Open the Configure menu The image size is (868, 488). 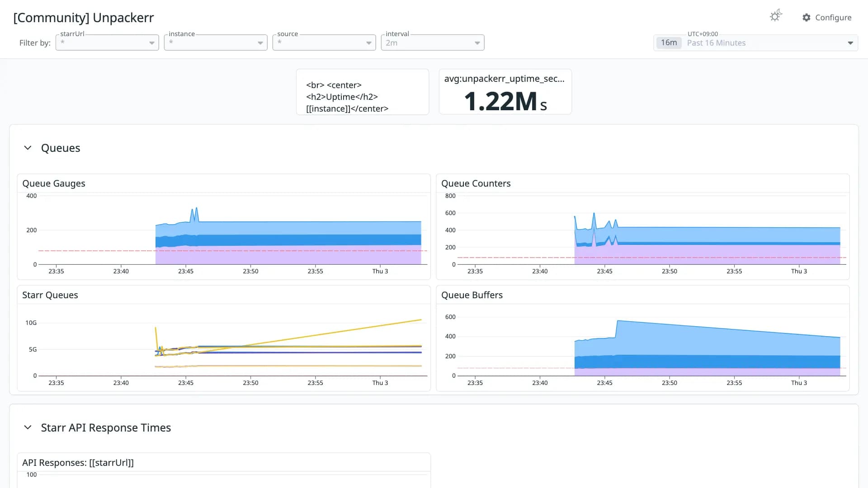[827, 18]
